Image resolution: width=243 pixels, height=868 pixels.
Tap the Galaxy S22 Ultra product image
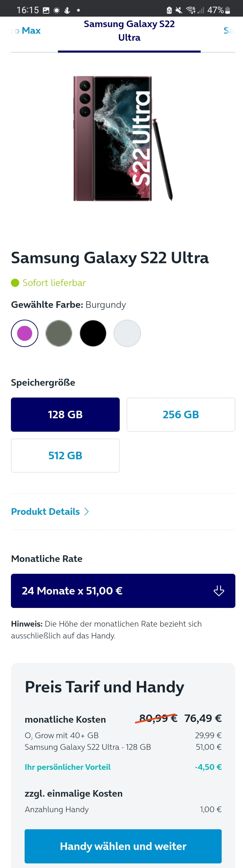[123, 138]
